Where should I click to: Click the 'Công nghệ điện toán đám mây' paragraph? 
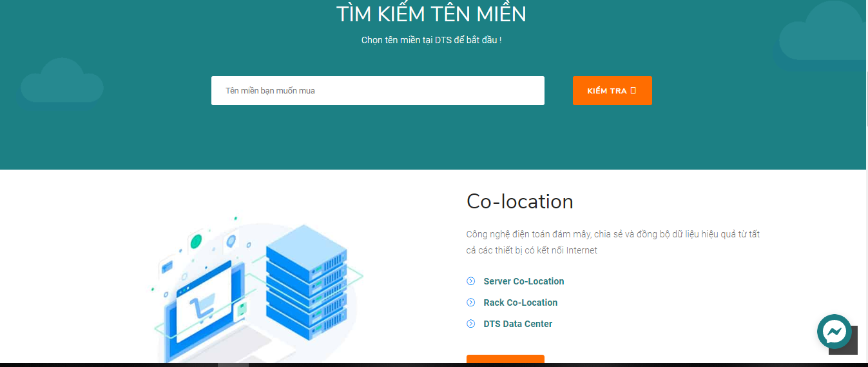[x=613, y=242]
